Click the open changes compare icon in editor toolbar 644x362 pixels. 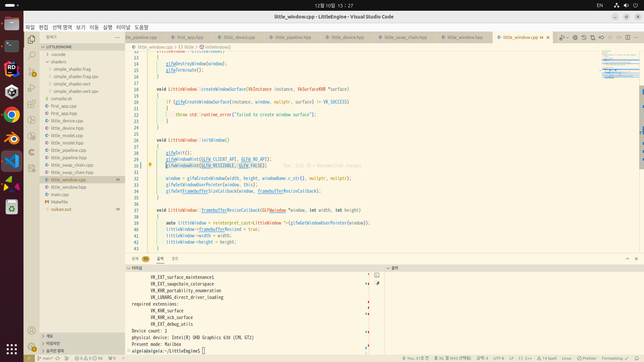tap(593, 38)
